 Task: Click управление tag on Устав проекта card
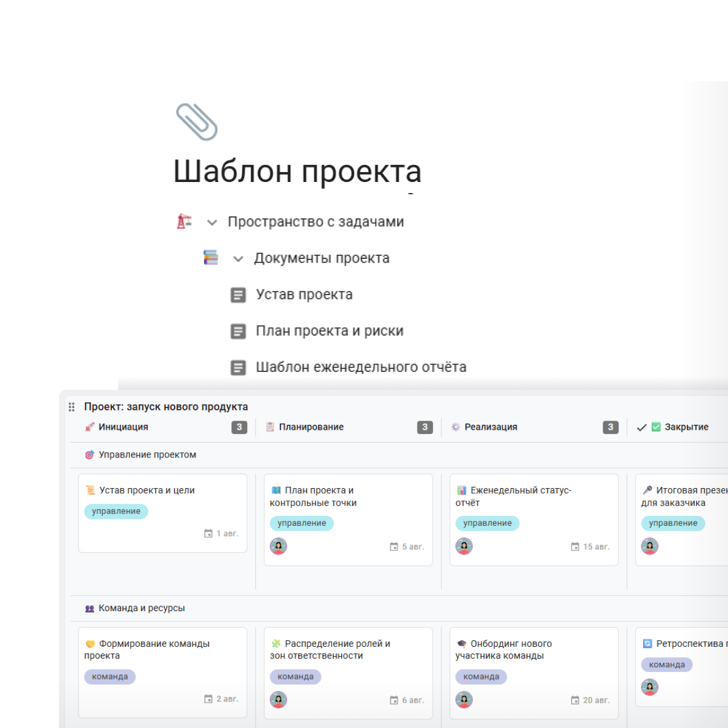pyautogui.click(x=116, y=511)
